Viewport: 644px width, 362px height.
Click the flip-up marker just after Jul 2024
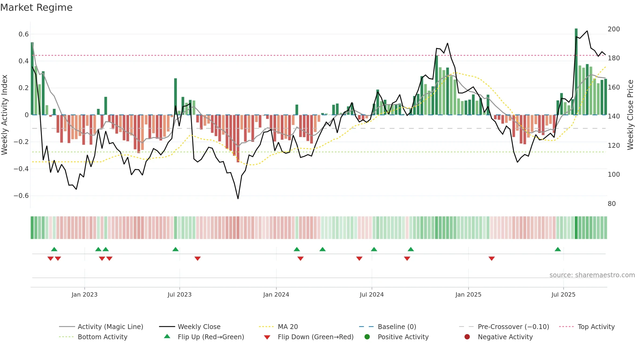(374, 249)
